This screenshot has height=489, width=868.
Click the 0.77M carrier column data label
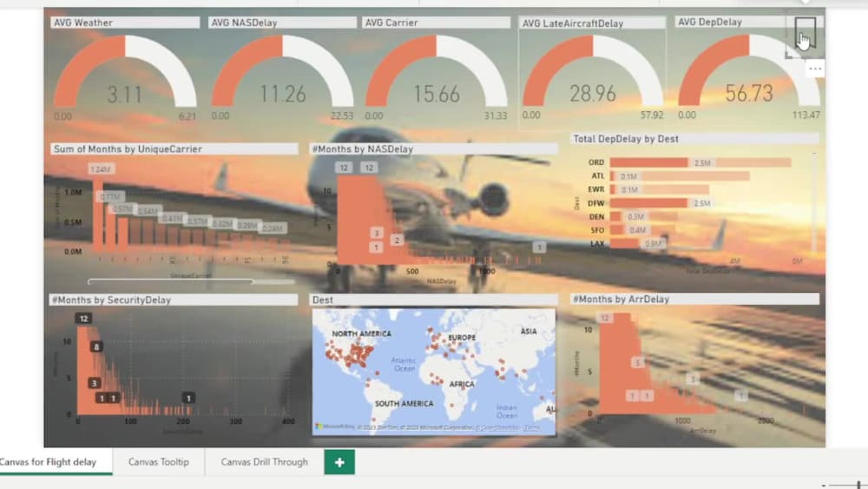pos(110,196)
